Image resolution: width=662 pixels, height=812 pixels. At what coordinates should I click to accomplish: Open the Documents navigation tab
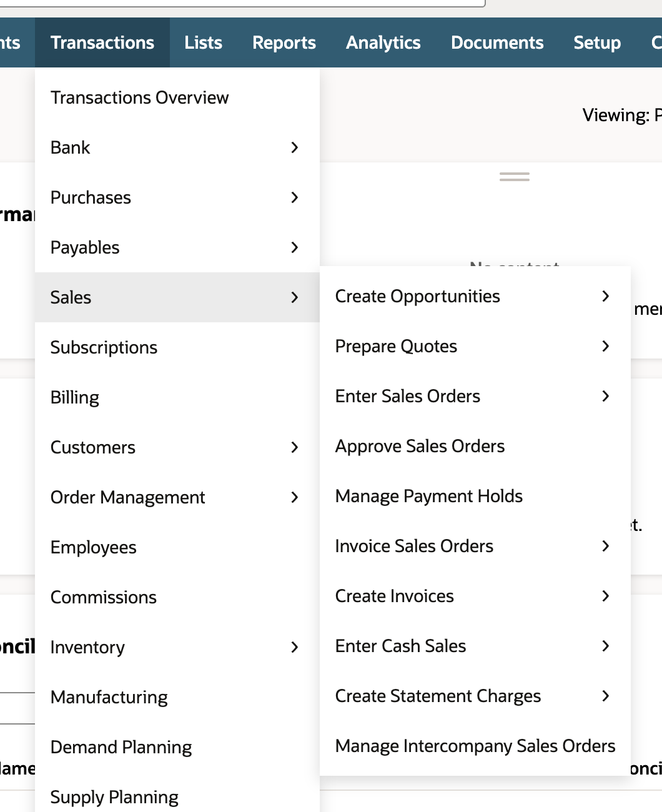point(497,42)
